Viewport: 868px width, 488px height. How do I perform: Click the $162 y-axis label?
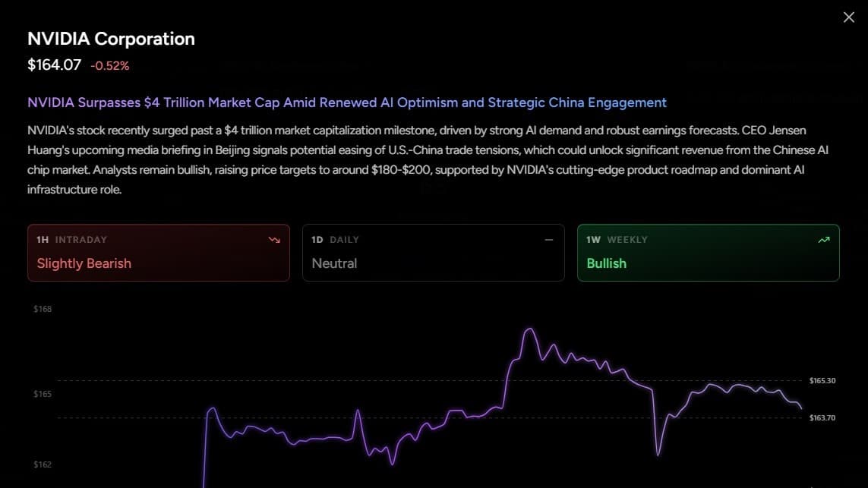[43, 464]
